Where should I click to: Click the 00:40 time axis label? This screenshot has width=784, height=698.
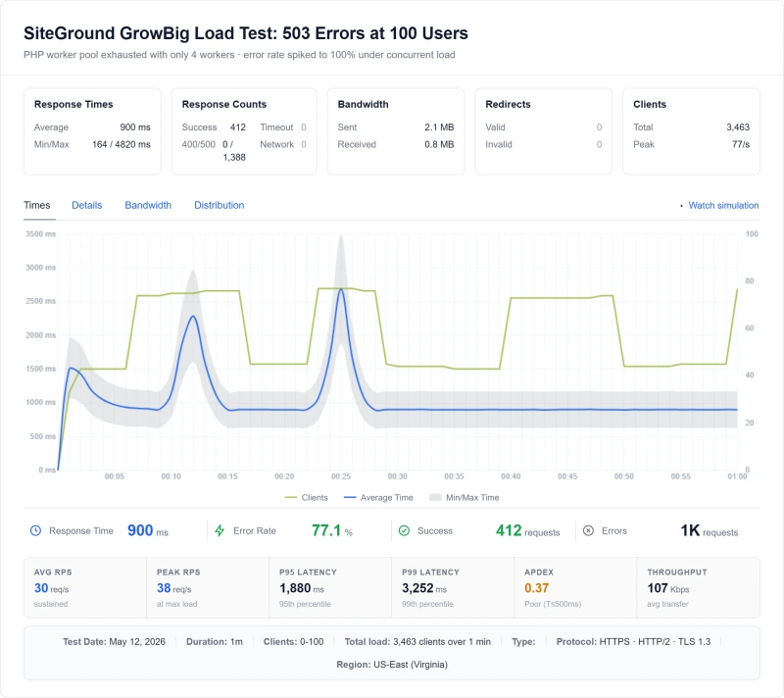point(511,476)
